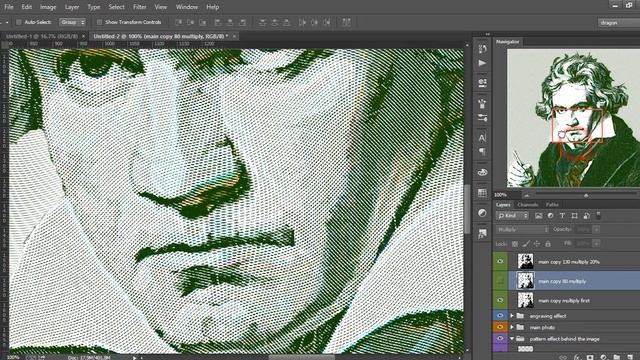This screenshot has height=360, width=640.
Task: Click the vertical canvas scrollbar
Action: (x=467, y=209)
